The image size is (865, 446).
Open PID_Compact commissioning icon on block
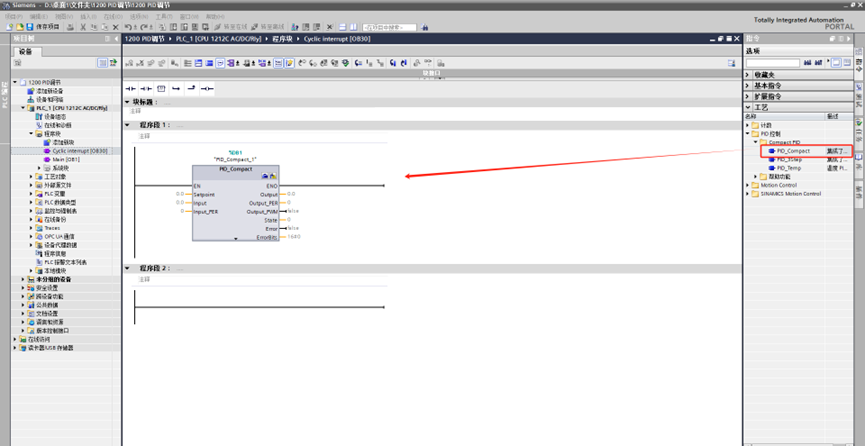pos(273,176)
